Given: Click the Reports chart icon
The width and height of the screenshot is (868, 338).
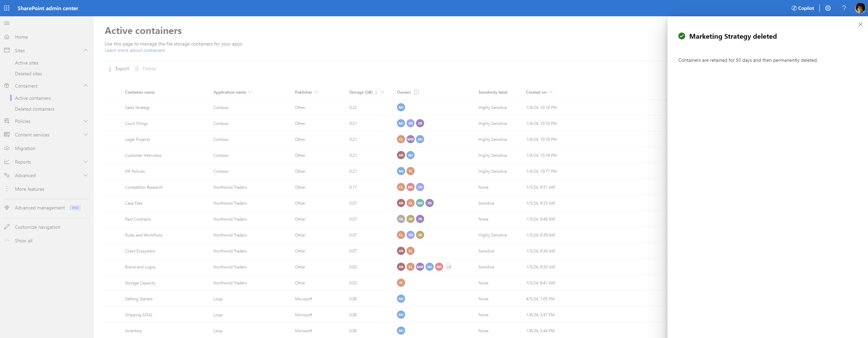Looking at the screenshot, I should pyautogui.click(x=7, y=162).
